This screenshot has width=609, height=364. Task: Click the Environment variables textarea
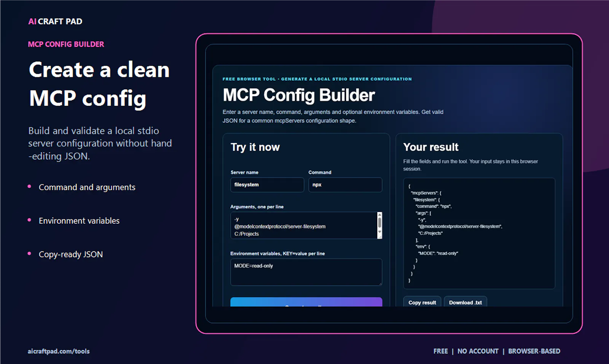tap(306, 272)
